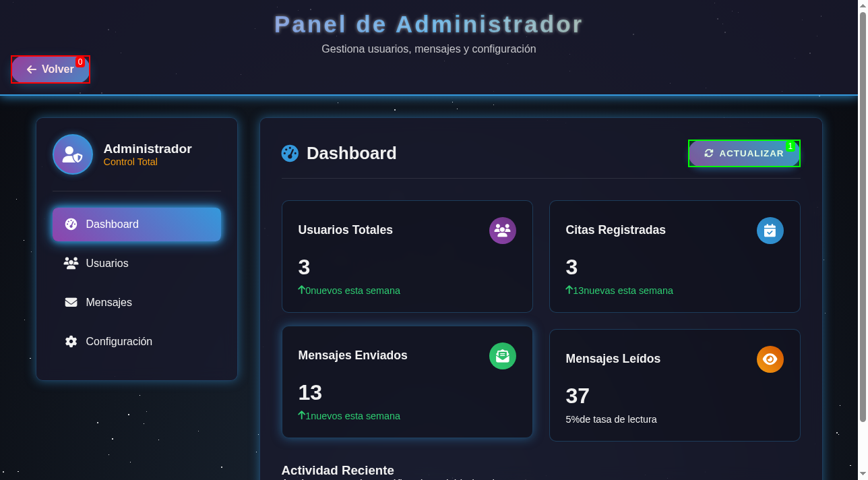Click the calendar check icon on Citas Registradas
The image size is (868, 480).
pyautogui.click(x=770, y=231)
